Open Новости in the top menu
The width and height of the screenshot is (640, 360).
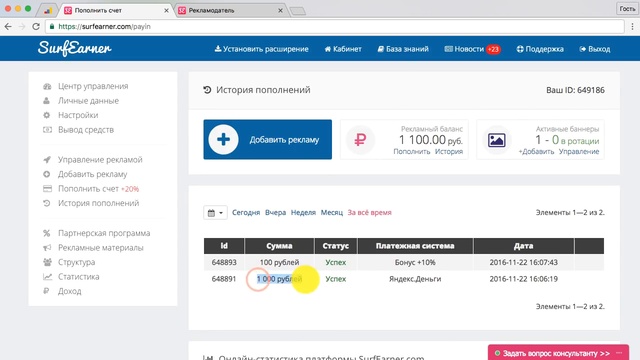point(472,49)
